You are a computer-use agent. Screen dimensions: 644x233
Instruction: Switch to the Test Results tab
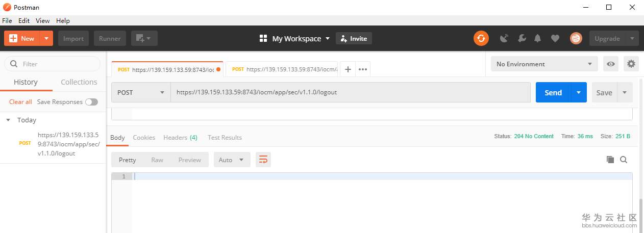coord(225,138)
